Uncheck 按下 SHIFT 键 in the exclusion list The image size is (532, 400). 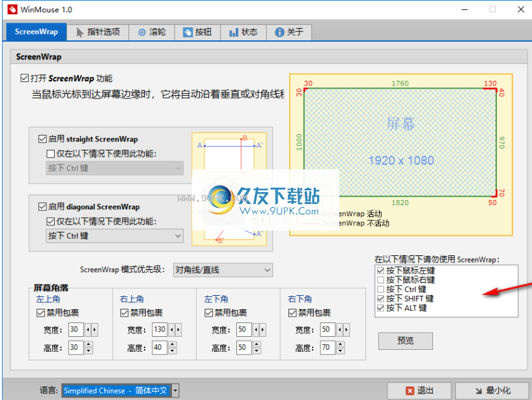[380, 298]
